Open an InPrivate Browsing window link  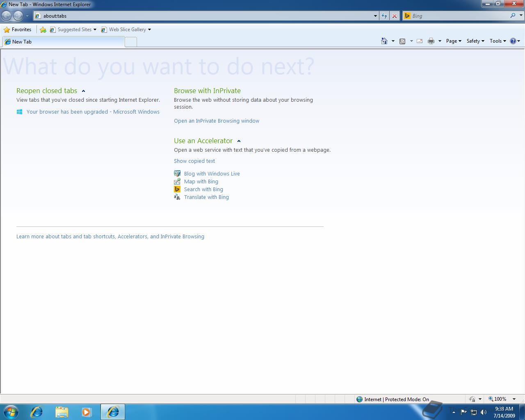click(217, 121)
